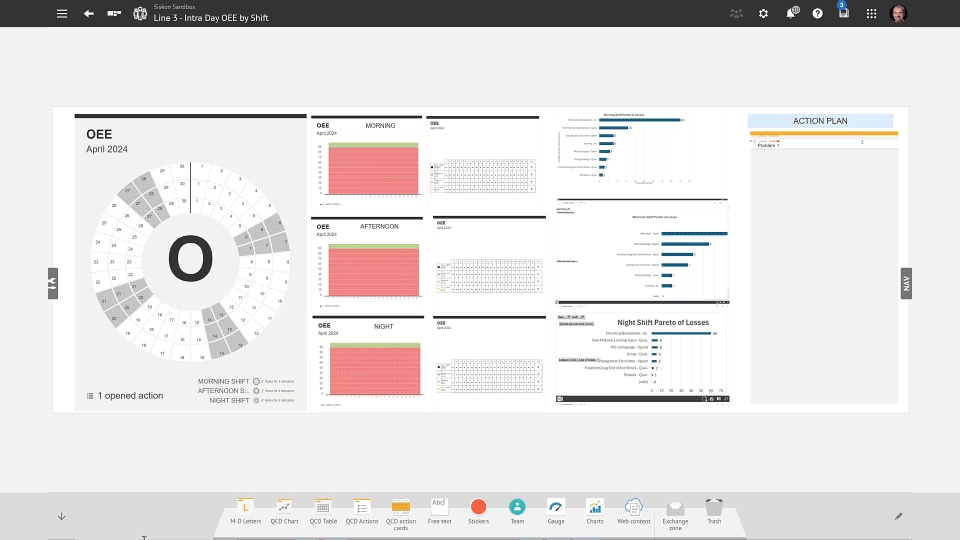Open the notifications bell
Screen dimensions: 960x540
792,13
